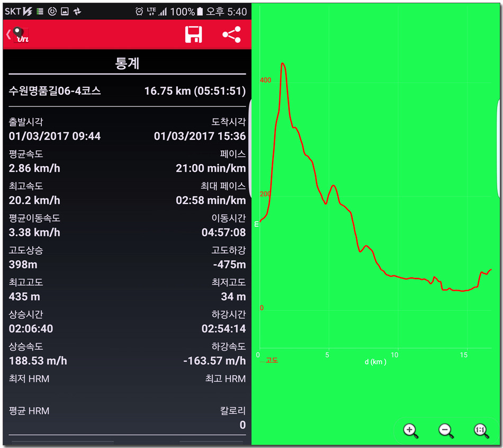
Task: Select the 통계 heading
Action: click(x=127, y=63)
